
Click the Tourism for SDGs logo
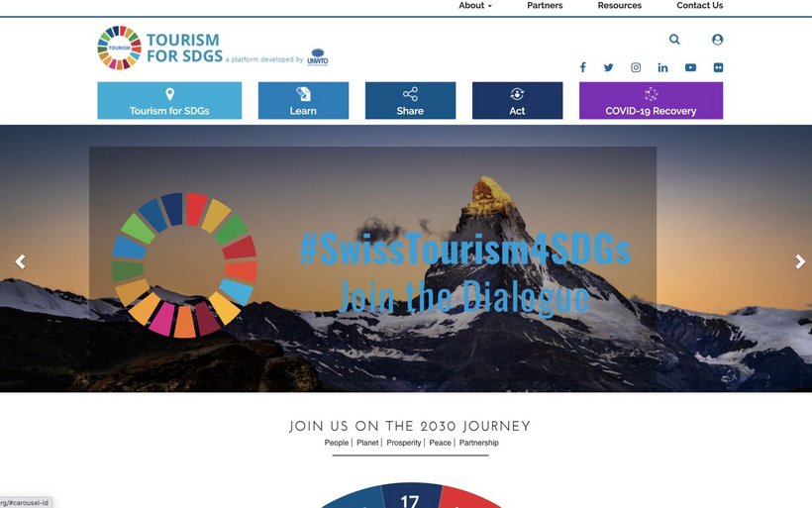160,48
